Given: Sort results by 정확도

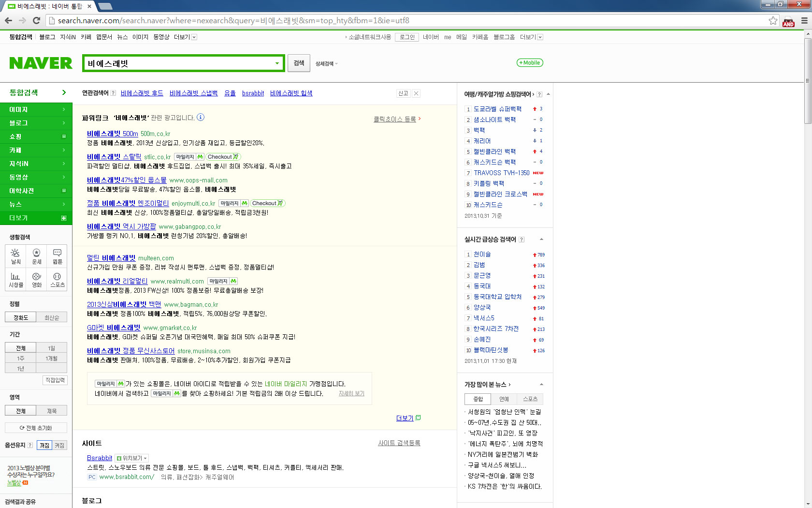Looking at the screenshot, I should pos(21,317).
